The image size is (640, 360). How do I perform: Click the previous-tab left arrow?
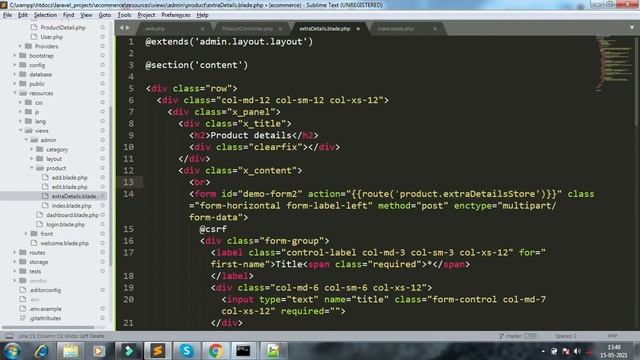[x=122, y=28]
